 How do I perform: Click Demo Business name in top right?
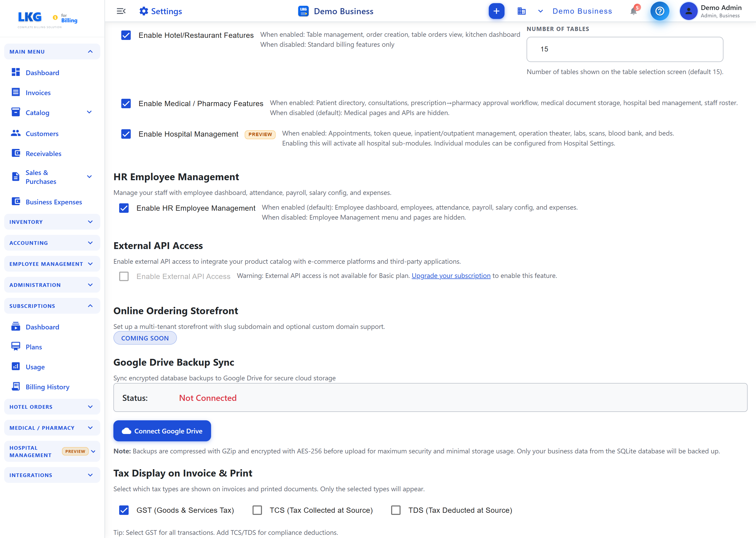coord(582,11)
